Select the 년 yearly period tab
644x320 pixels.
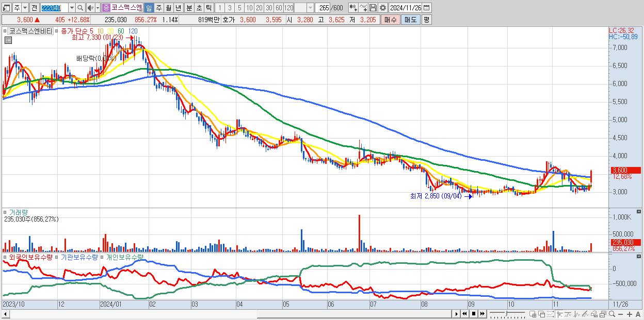(x=178, y=8)
